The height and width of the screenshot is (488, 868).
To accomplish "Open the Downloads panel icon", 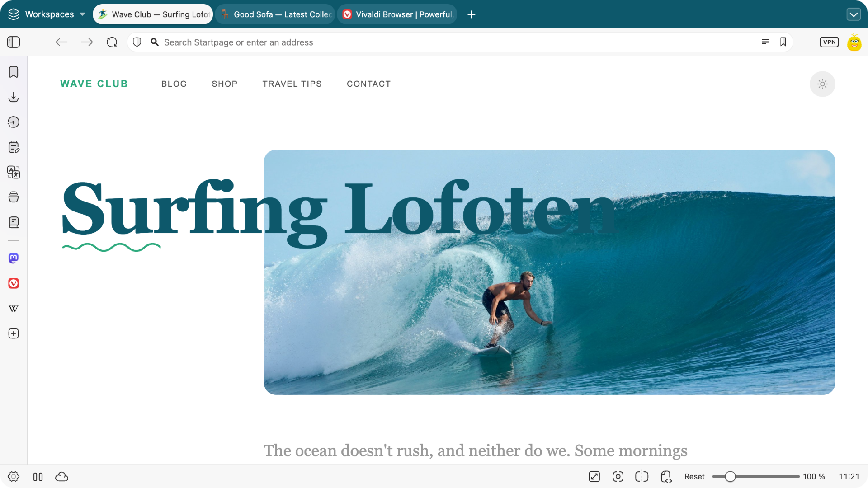I will coord(14,97).
